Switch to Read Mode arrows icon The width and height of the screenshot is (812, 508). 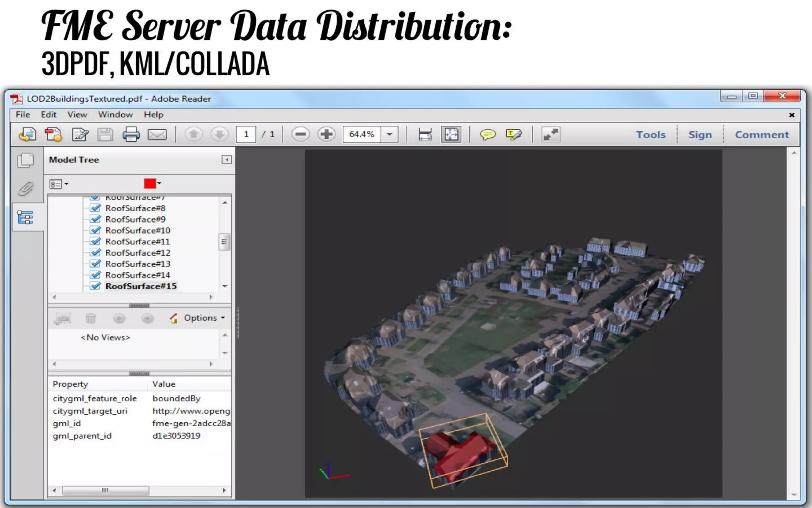(x=551, y=135)
